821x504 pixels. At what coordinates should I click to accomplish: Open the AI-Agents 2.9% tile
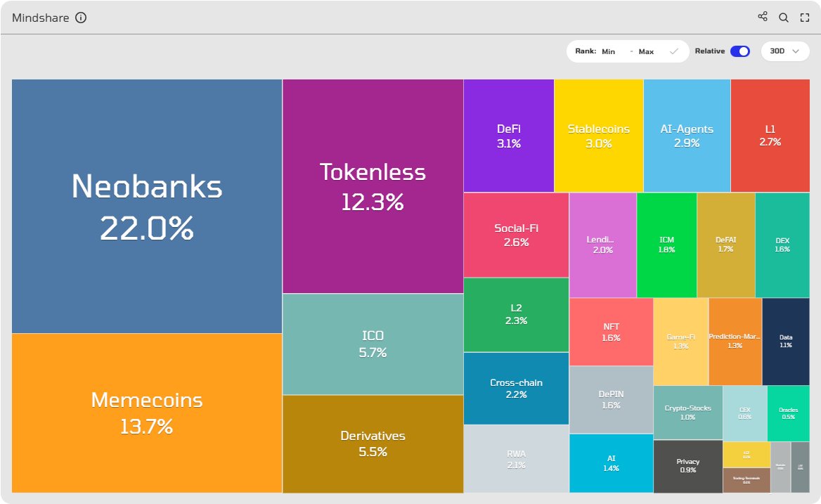pos(687,136)
